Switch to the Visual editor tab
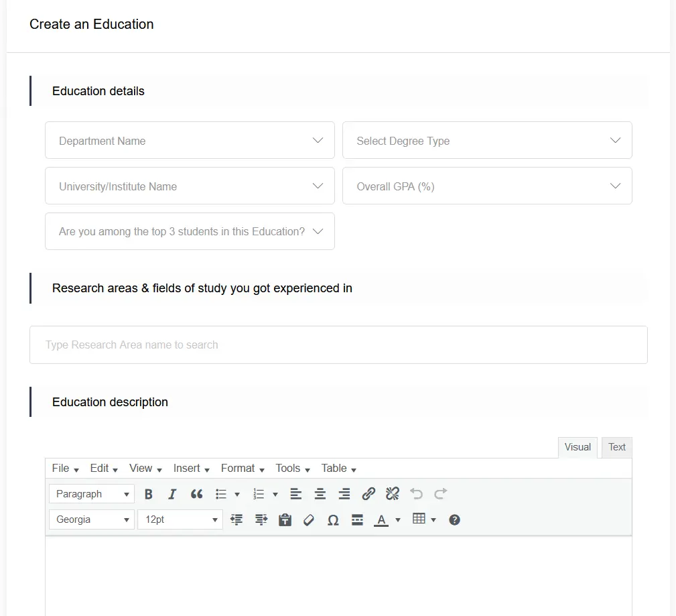The image size is (676, 616). [578, 447]
